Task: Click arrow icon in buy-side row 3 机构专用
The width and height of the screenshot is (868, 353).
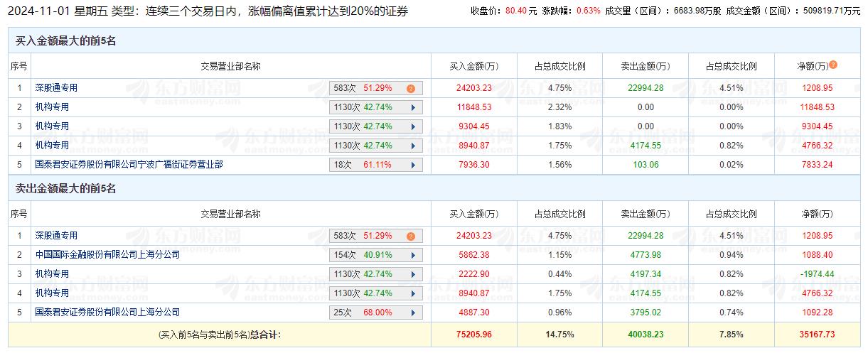Action: click(412, 127)
